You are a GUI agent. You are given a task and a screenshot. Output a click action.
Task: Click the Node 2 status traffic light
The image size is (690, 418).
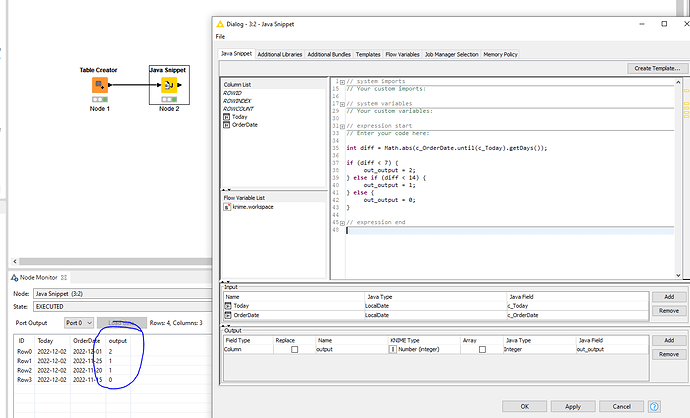click(x=169, y=99)
